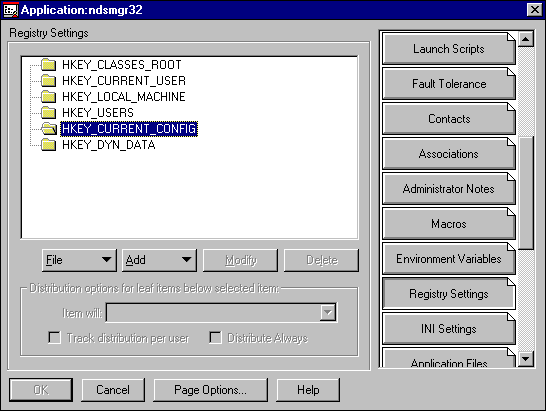Screen dimensions: 546x411
Task: Open the Environment Variables page tab
Action: click(448, 259)
